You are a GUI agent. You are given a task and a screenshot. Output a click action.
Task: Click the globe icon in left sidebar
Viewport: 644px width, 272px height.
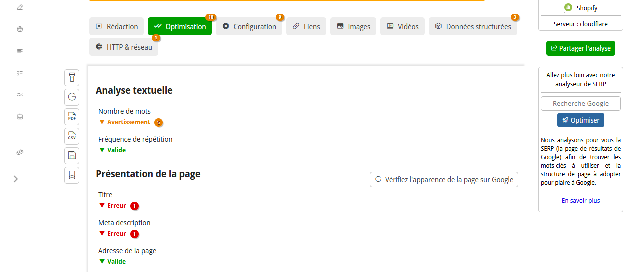pyautogui.click(x=20, y=29)
